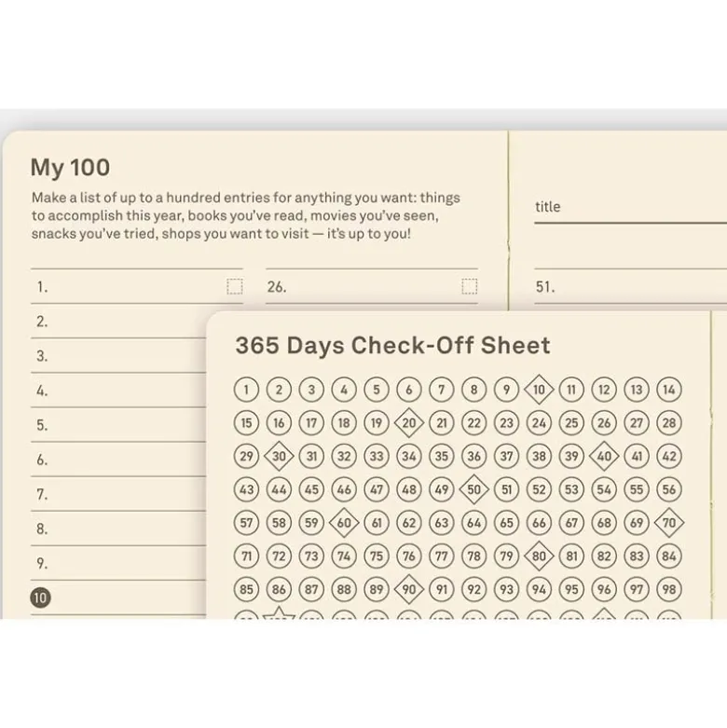Click the My 100 heading
This screenshot has width=727, height=728.
70,168
